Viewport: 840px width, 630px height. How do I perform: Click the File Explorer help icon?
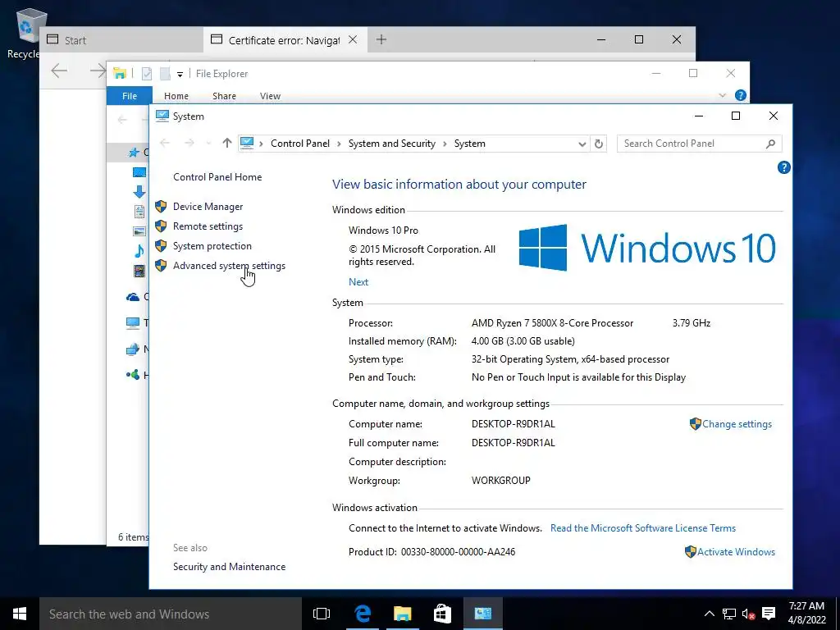click(741, 95)
